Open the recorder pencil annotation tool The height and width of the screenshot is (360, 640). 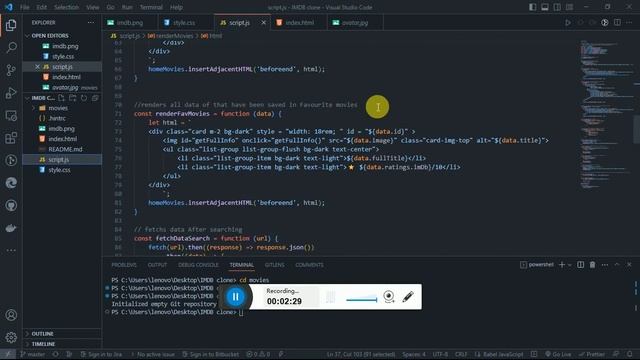click(408, 297)
